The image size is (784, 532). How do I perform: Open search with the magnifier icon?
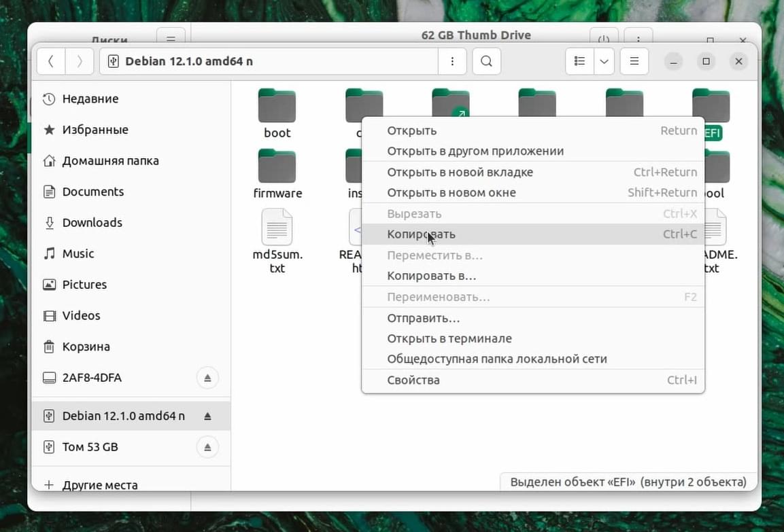486,61
